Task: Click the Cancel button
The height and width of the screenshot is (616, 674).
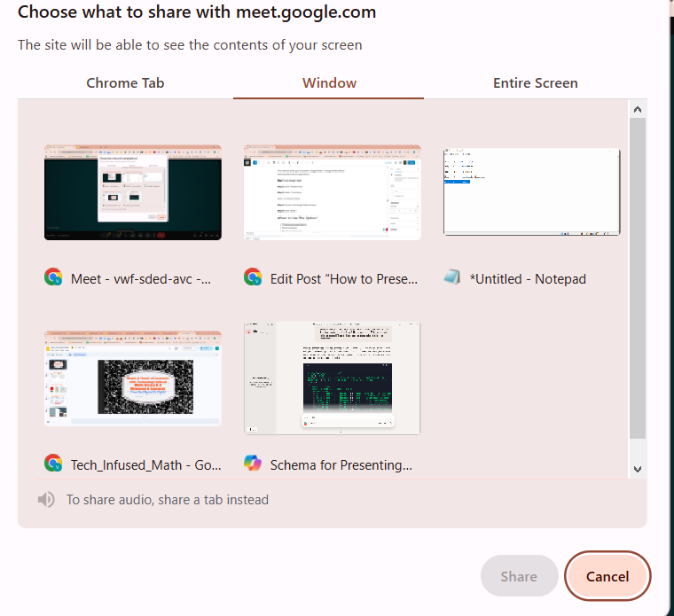Action: tap(607, 576)
